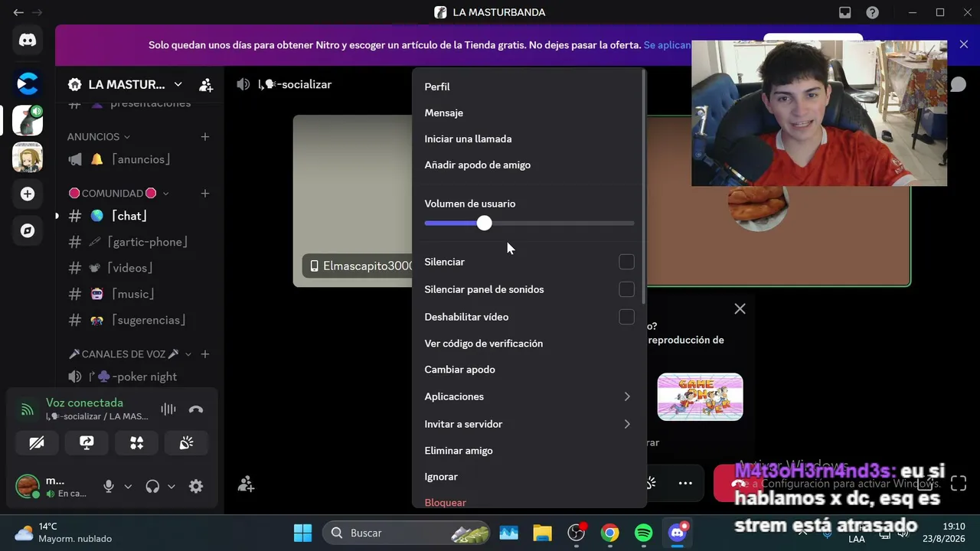Open Spotify from the taskbar
This screenshot has width=980, height=551.
click(643, 533)
